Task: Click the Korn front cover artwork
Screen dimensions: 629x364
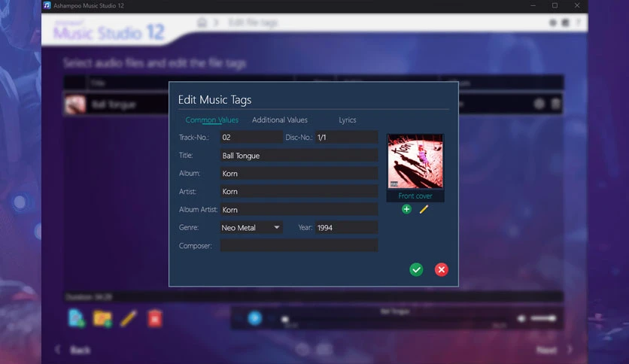Action: point(415,161)
